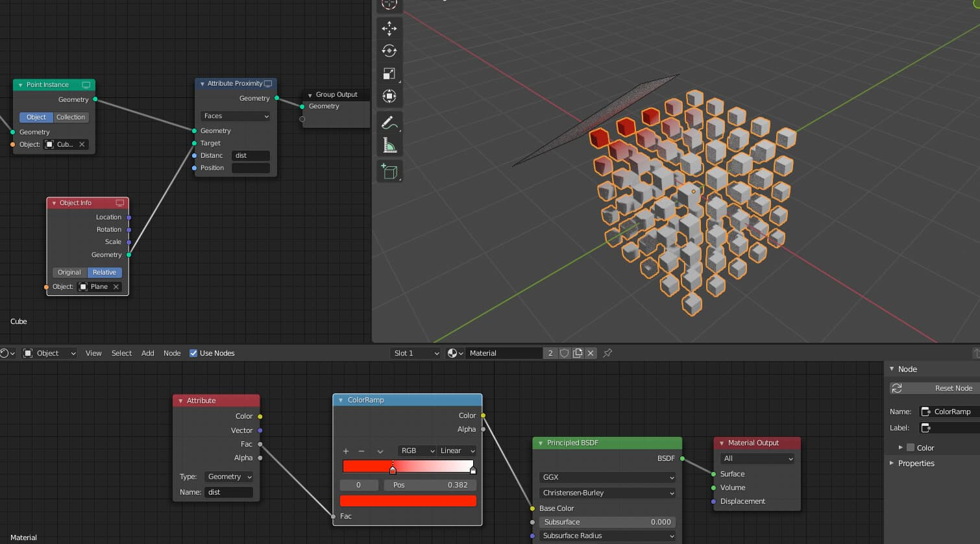Viewport: 980px width, 544px height.
Task: Click the Label field icon in Node panel
Action: 926,428
